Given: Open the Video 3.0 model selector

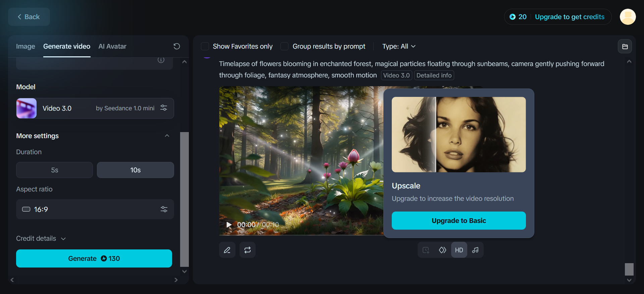Looking at the screenshot, I should coord(95,108).
